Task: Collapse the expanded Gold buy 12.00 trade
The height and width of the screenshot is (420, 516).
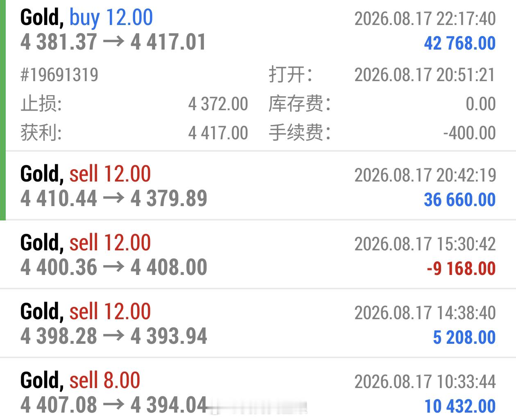Action: click(260, 30)
